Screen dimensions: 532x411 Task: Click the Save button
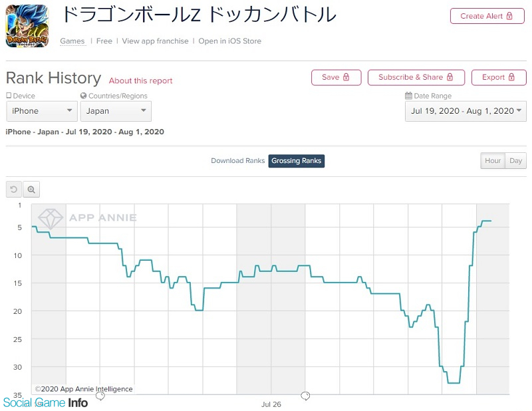pyautogui.click(x=336, y=77)
